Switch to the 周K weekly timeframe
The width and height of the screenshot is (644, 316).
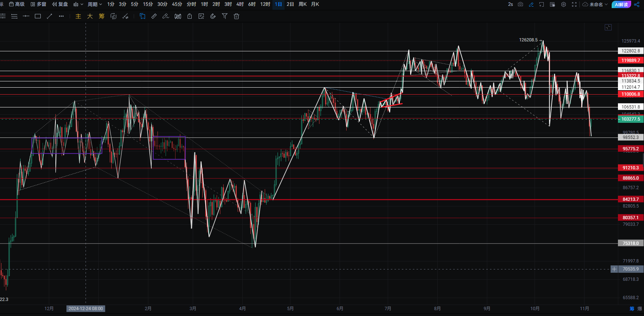point(303,4)
